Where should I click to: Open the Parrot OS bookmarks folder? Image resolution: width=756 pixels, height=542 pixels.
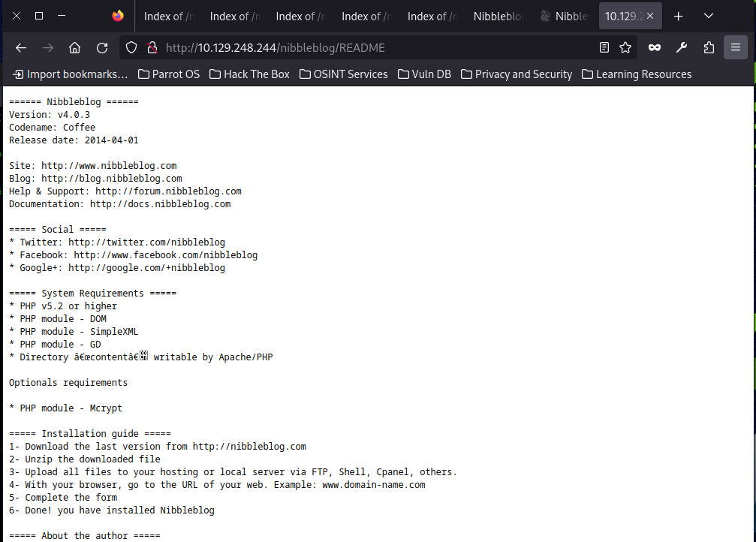click(x=169, y=74)
